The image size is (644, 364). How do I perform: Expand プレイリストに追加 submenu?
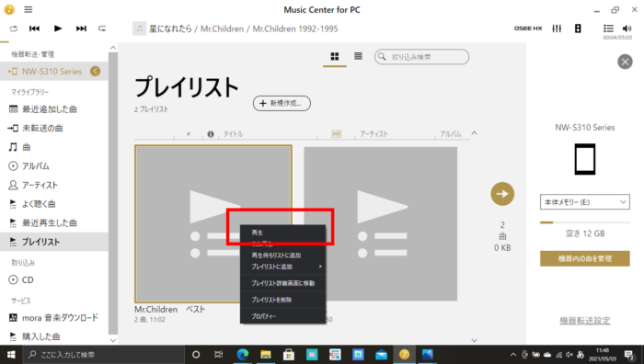click(x=282, y=267)
